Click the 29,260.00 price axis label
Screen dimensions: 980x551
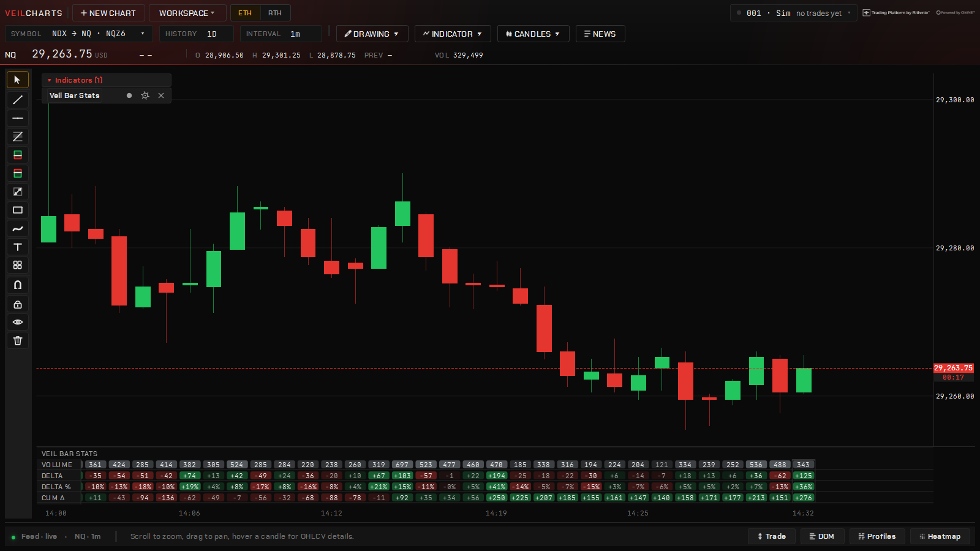[x=954, y=396]
